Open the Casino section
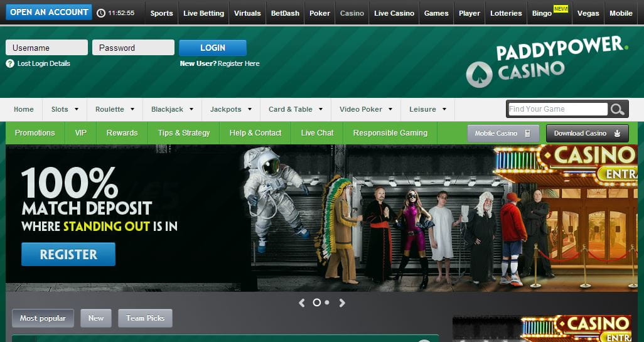 click(352, 13)
